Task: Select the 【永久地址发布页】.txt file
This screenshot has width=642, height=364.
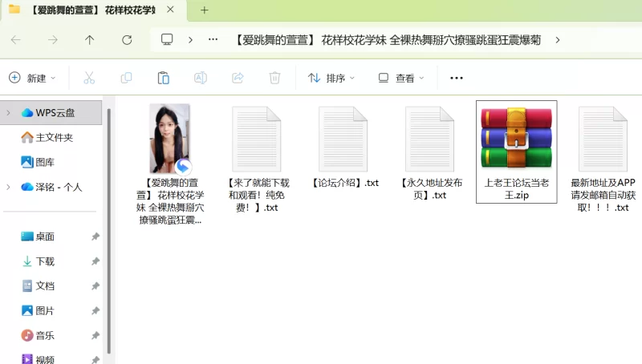Action: (430, 152)
